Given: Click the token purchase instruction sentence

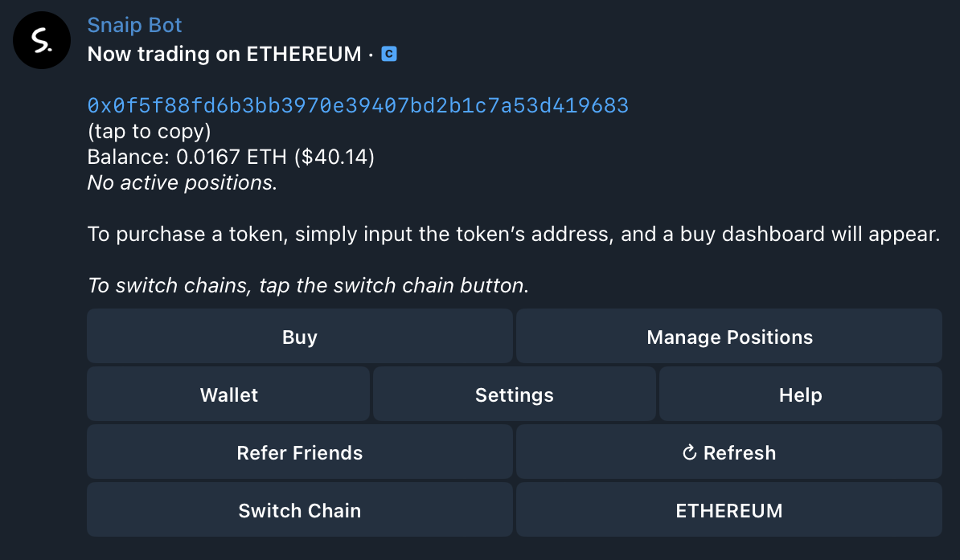Looking at the screenshot, I should (513, 235).
